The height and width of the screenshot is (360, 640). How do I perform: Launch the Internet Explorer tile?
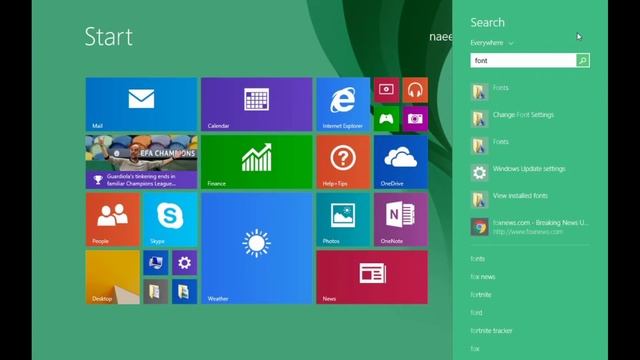343,104
